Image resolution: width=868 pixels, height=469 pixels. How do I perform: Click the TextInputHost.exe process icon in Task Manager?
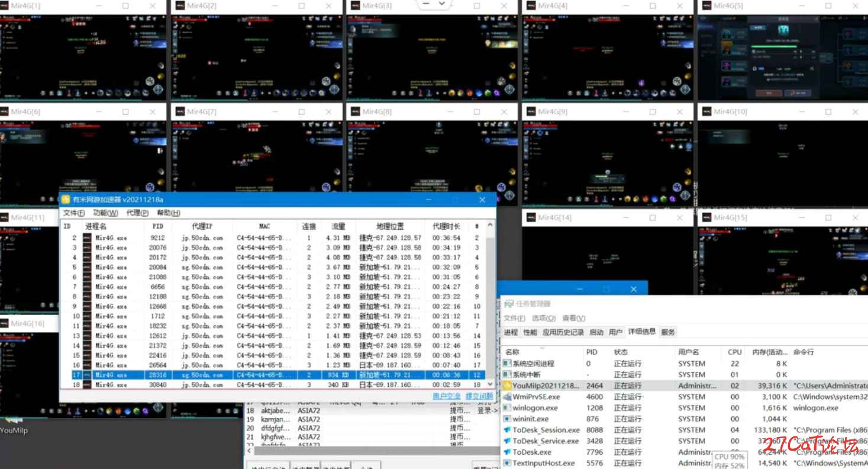point(507,463)
